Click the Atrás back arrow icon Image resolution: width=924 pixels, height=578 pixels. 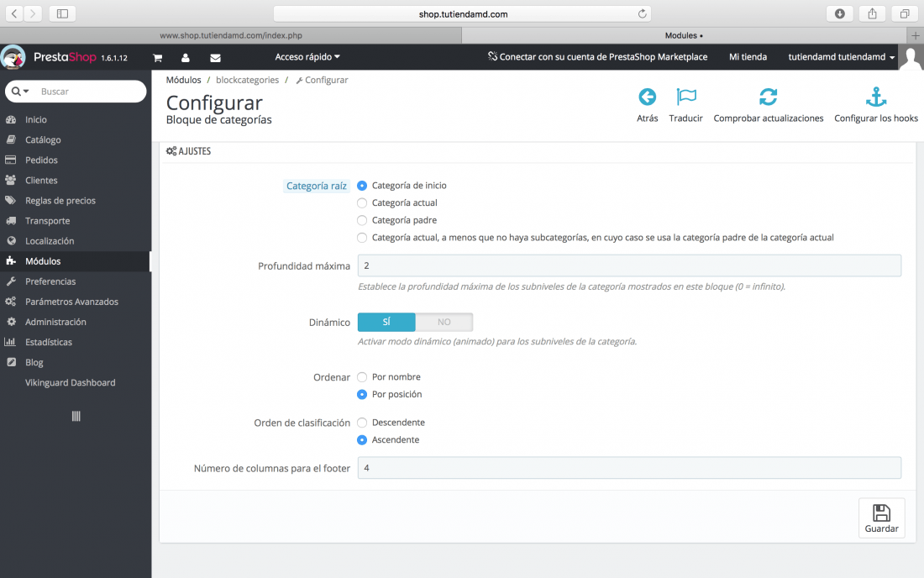click(647, 97)
